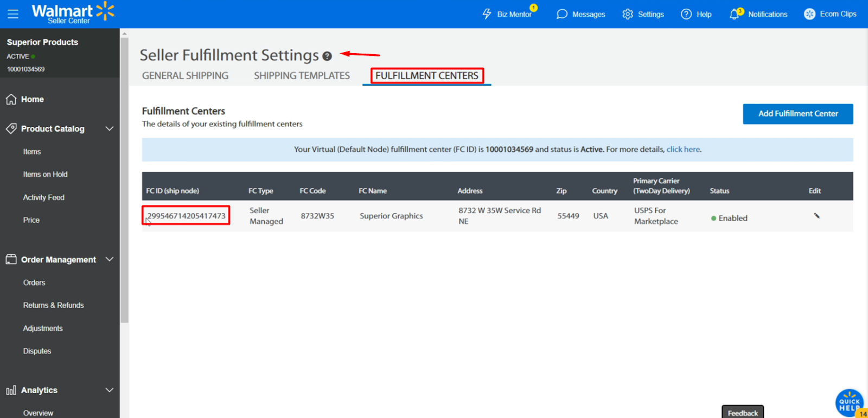This screenshot has height=418, width=868.
Task: Open Items in Product Catalog
Action: point(32,152)
